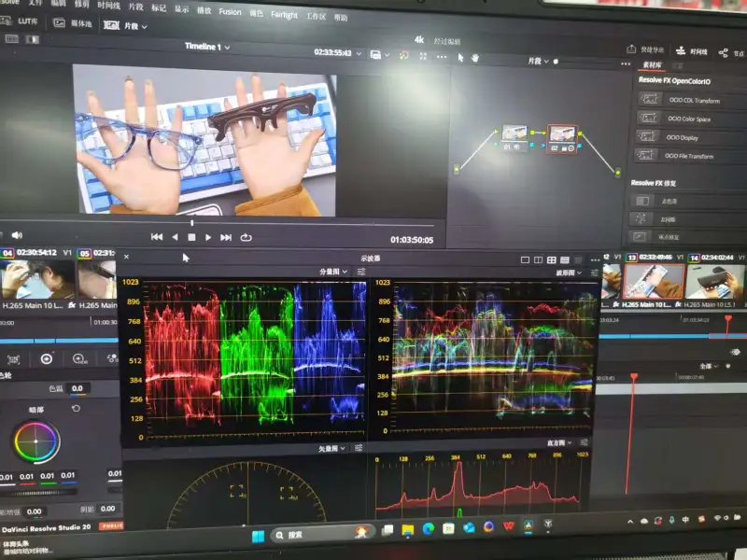Viewport: 747px width, 560px height.
Task: Click the Stop playback button
Action: (191, 237)
